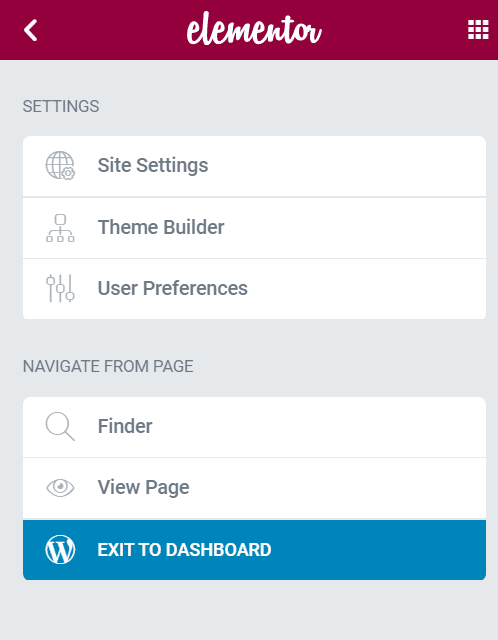
Task: Click the View Page eye icon
Action: pos(60,487)
